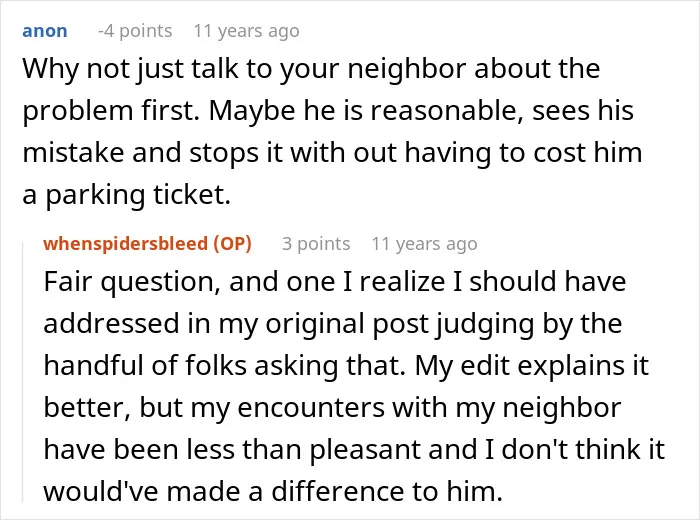Click the line starting 'handful of folks asking'
The height and width of the screenshot is (520, 700).
click(346, 366)
